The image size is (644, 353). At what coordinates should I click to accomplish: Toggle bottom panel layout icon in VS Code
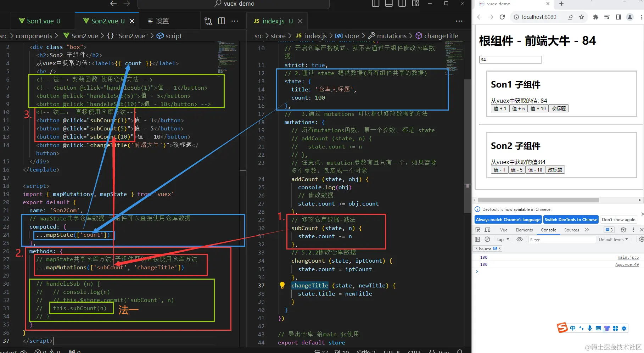pos(389,4)
